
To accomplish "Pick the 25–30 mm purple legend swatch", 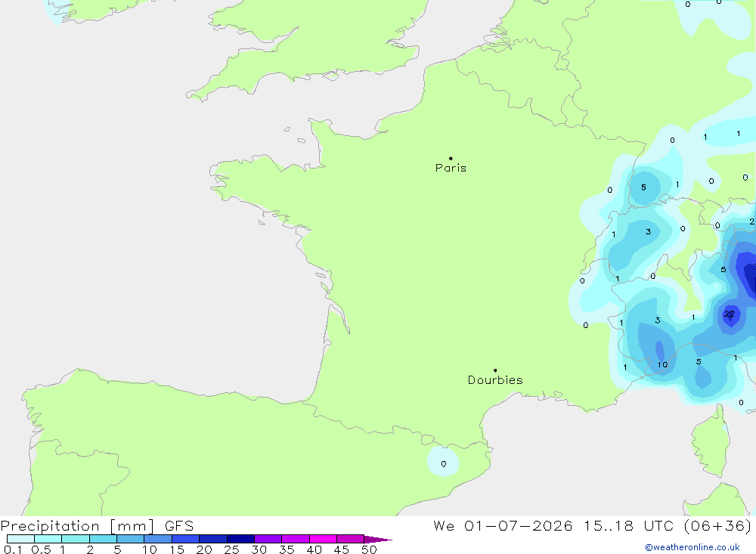I will click(x=240, y=539).
